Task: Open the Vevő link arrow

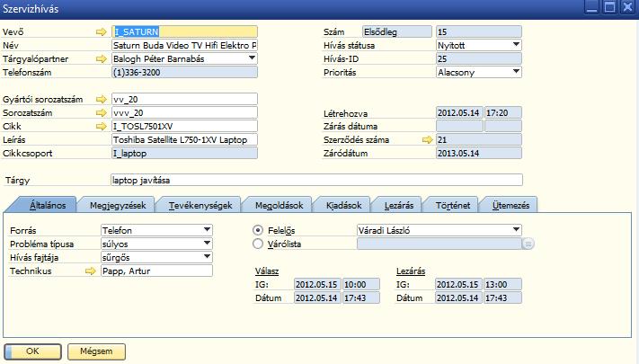Action: pos(101,31)
